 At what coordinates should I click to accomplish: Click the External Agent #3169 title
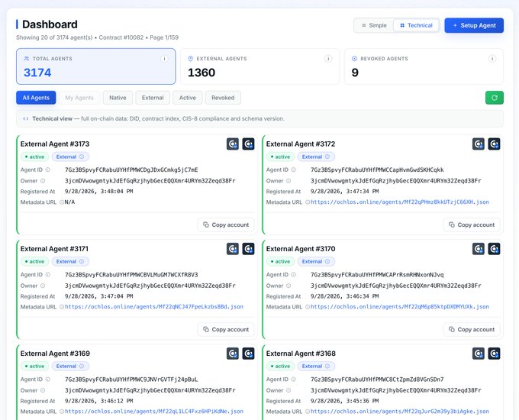[55, 354]
